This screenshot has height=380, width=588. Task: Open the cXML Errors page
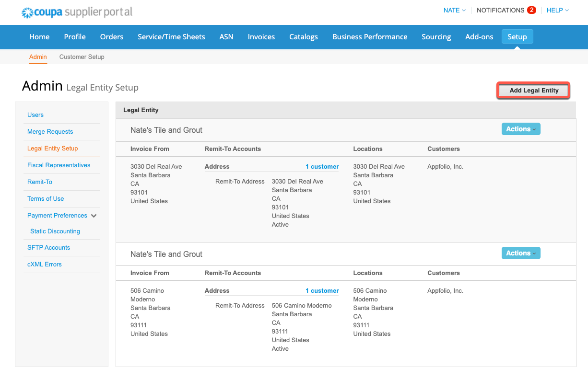[44, 264]
